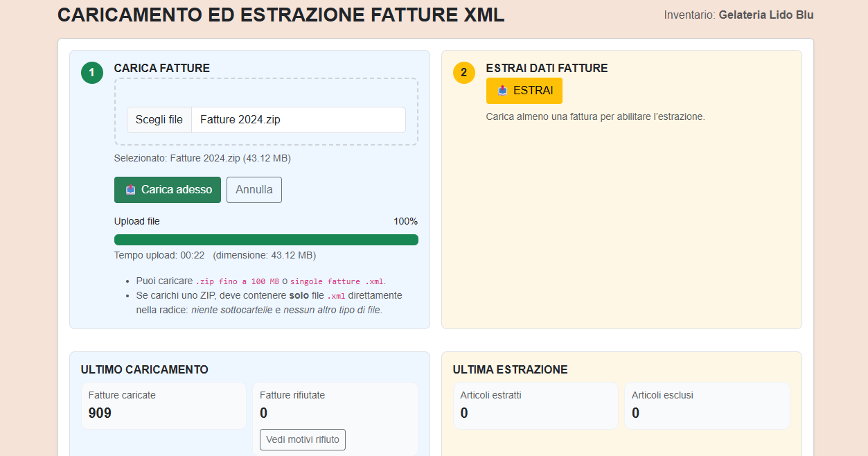Select the Fatture 2024.zip filename field
This screenshot has width=868, height=456.
[x=298, y=119]
